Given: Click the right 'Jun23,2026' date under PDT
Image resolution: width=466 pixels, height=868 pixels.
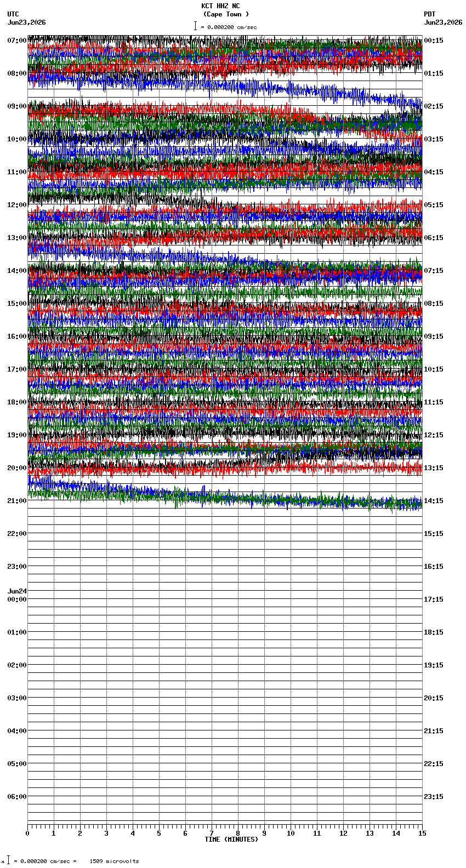Looking at the screenshot, I should point(443,22).
